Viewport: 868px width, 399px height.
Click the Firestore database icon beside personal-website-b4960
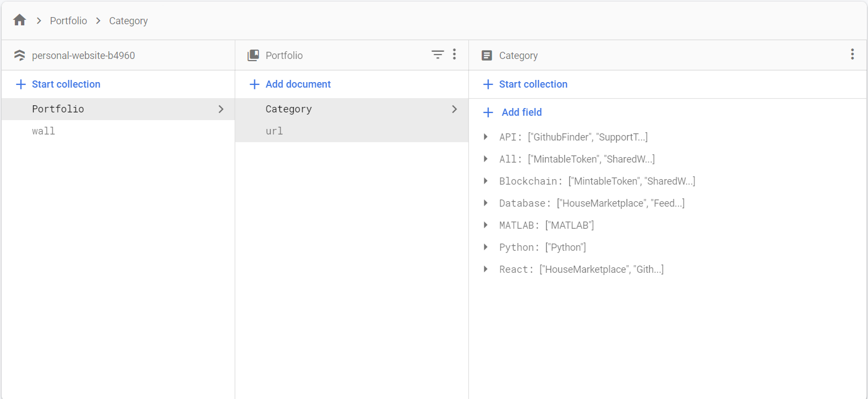point(20,55)
